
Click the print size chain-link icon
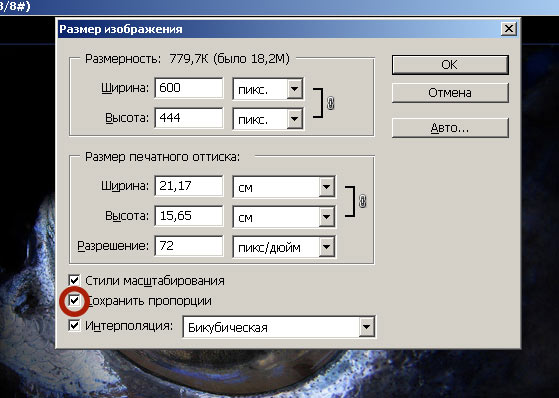point(363,201)
